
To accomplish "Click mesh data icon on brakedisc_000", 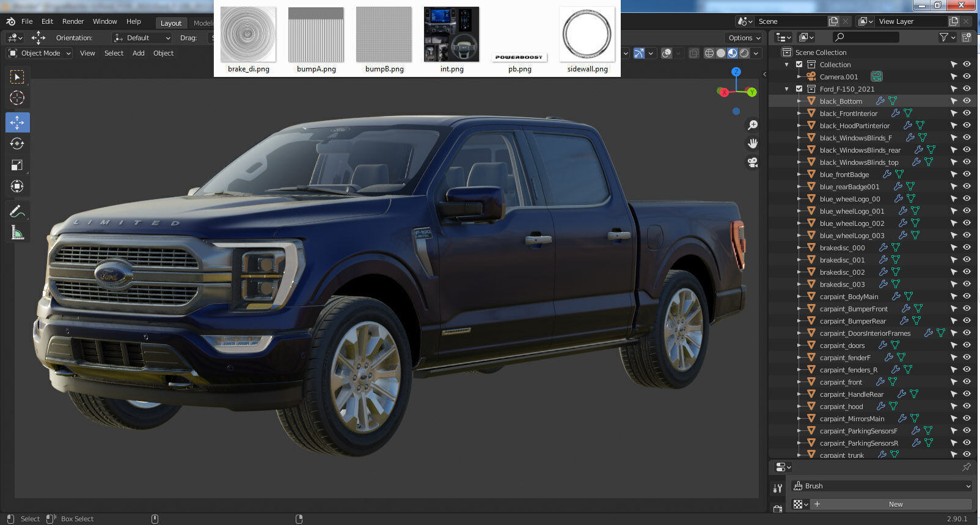I will pos(896,248).
